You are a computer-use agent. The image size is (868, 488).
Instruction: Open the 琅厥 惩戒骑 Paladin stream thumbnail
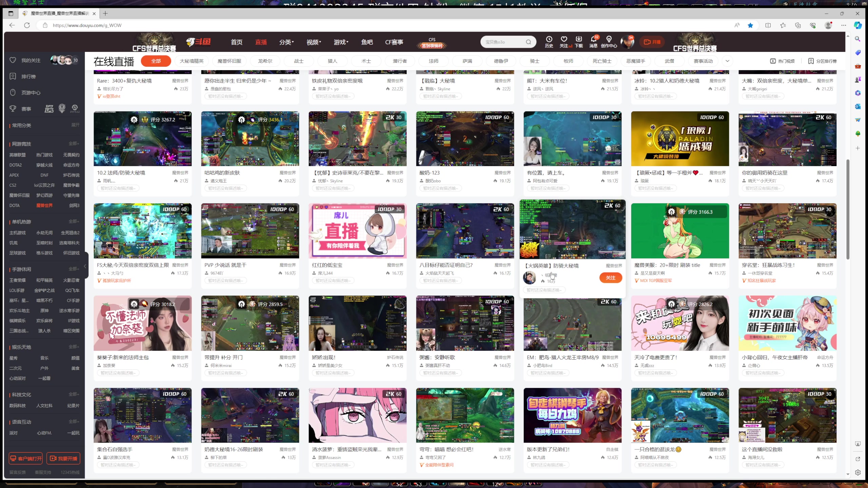tap(680, 139)
